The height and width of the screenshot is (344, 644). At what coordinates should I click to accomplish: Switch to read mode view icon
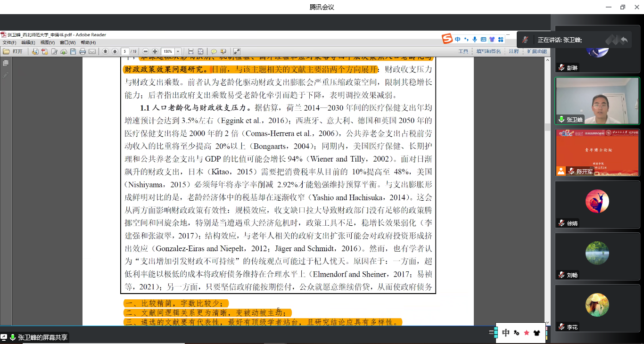[237, 51]
